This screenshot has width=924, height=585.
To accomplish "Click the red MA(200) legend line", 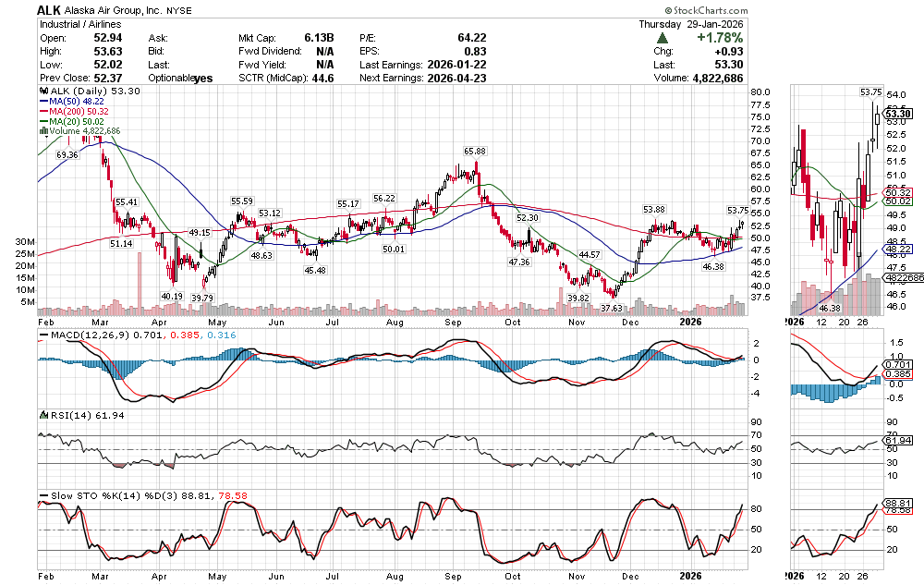I will tap(43, 112).
